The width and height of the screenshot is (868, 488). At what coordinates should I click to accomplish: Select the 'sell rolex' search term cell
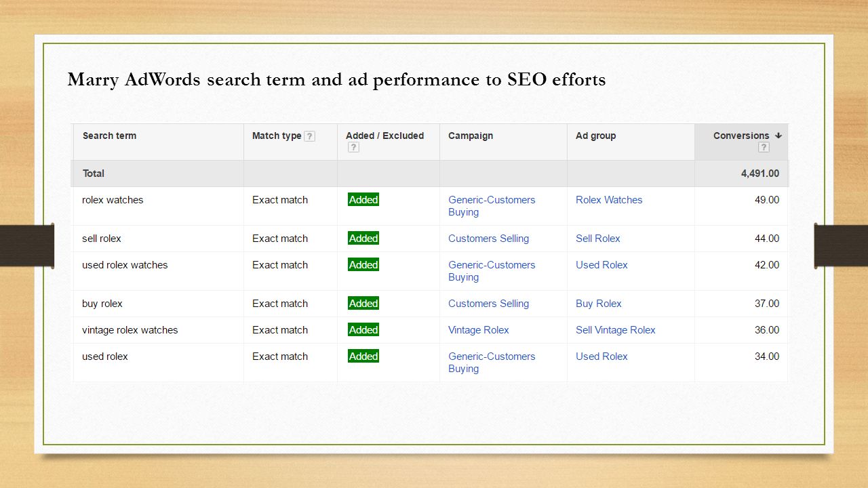pos(102,239)
